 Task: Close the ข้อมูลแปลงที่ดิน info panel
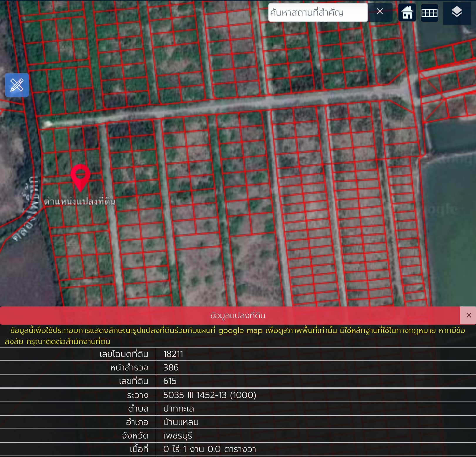[469, 315]
